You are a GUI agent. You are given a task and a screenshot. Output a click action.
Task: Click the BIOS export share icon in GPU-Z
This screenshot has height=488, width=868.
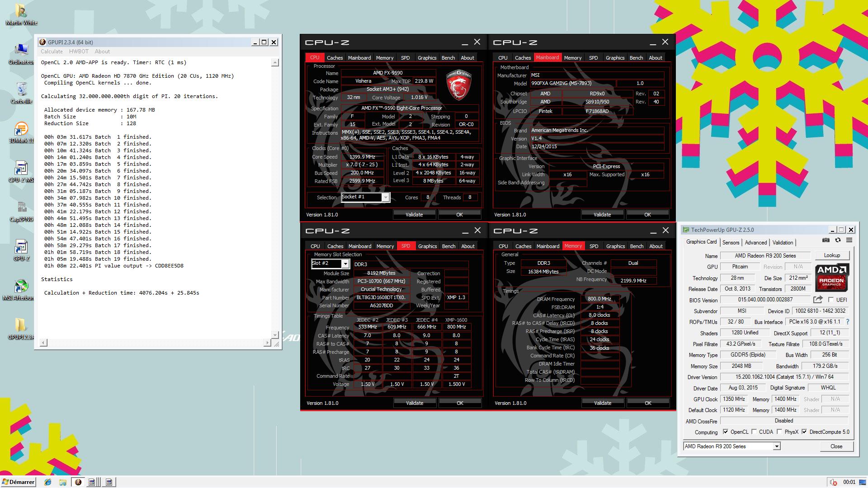click(818, 300)
